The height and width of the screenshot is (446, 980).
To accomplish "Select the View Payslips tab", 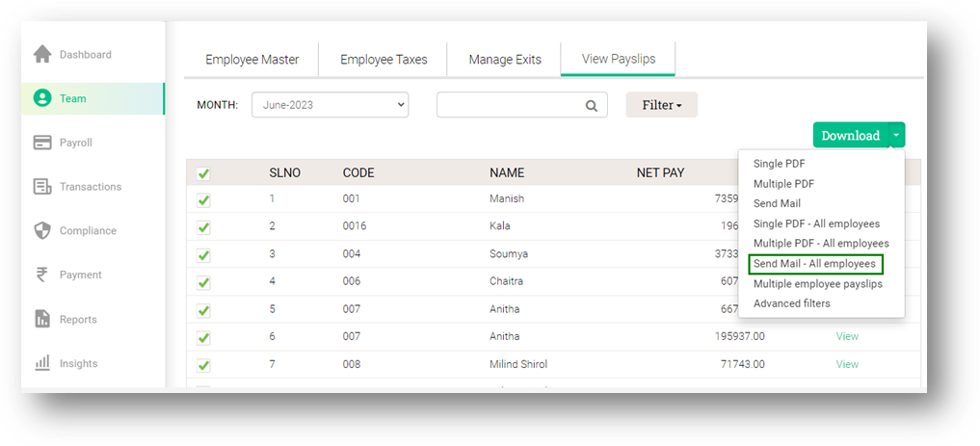I will (x=618, y=60).
